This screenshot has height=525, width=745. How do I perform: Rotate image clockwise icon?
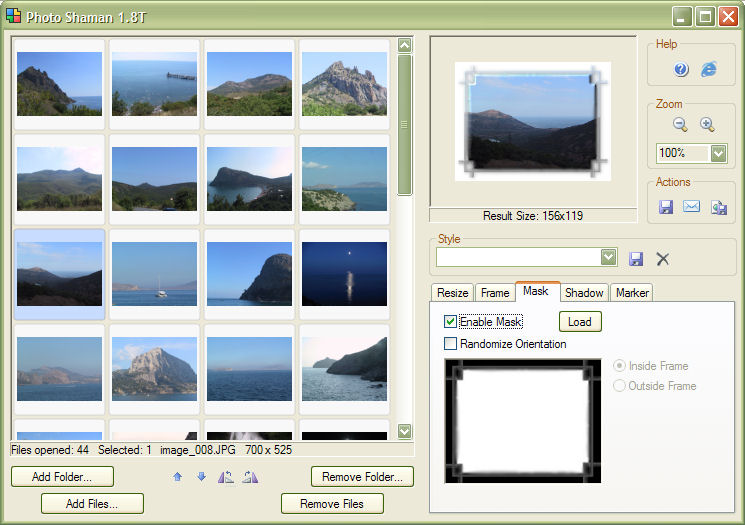250,477
